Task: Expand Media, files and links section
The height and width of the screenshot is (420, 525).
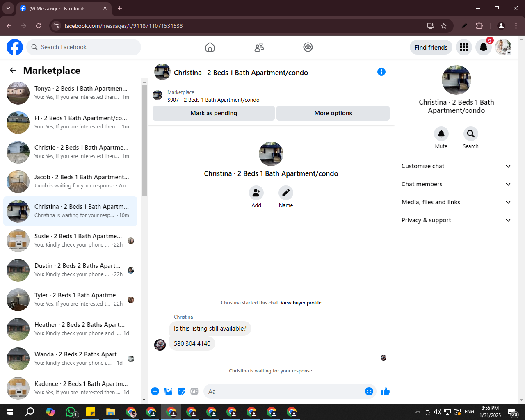Action: [x=457, y=202]
